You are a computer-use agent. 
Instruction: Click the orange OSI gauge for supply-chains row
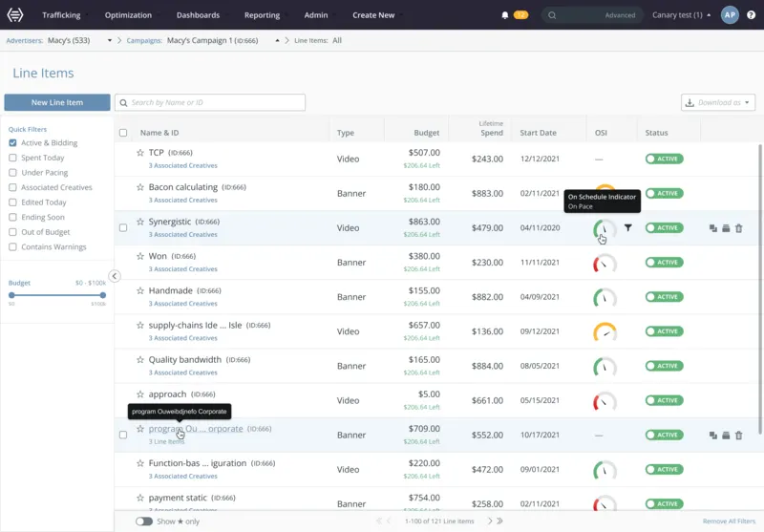coord(605,332)
